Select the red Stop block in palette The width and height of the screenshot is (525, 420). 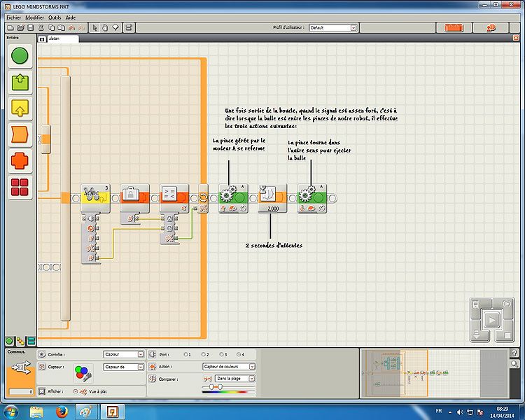coord(21,187)
